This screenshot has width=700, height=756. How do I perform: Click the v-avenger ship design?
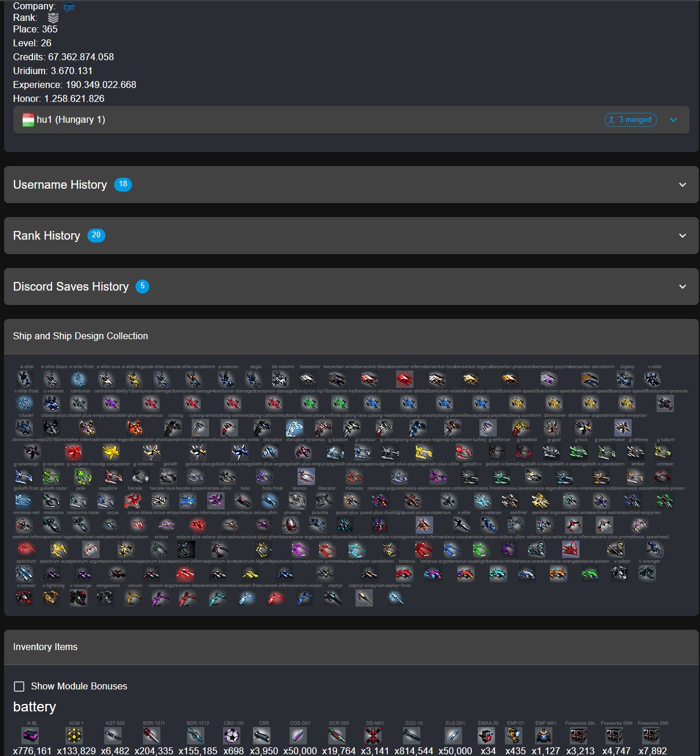pyautogui.click(x=647, y=574)
